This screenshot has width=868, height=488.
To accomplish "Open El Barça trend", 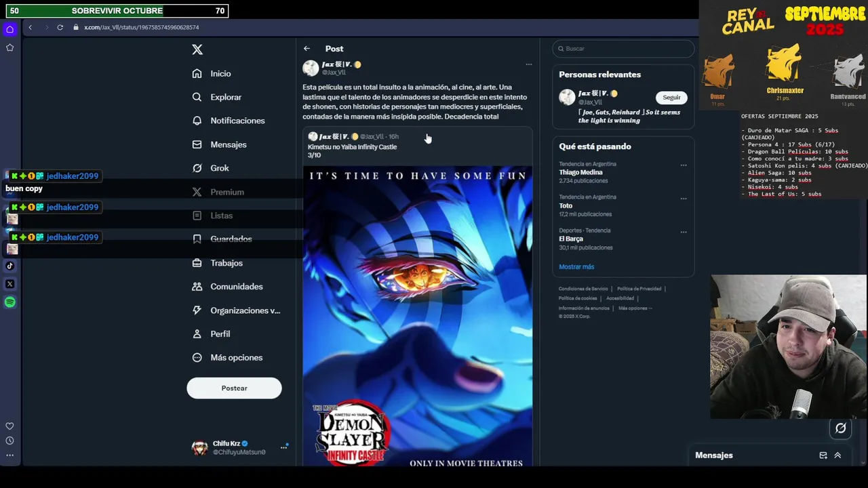I will click(571, 239).
